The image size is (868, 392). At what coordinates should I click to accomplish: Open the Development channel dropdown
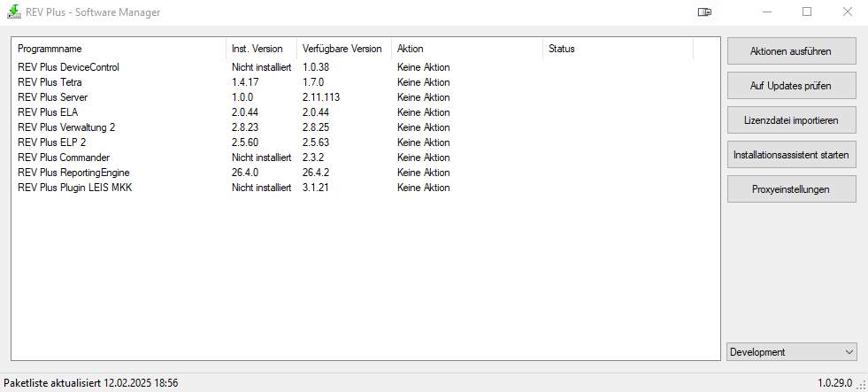click(x=791, y=352)
